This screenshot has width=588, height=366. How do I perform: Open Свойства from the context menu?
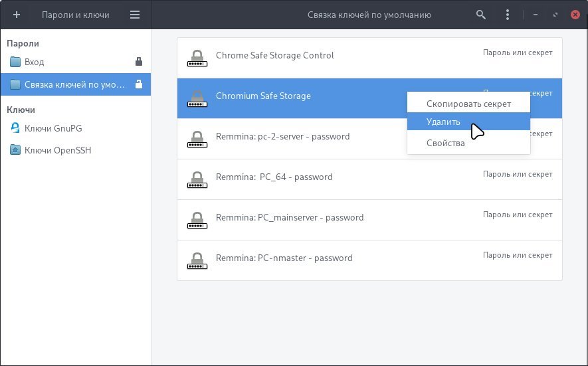tap(445, 143)
